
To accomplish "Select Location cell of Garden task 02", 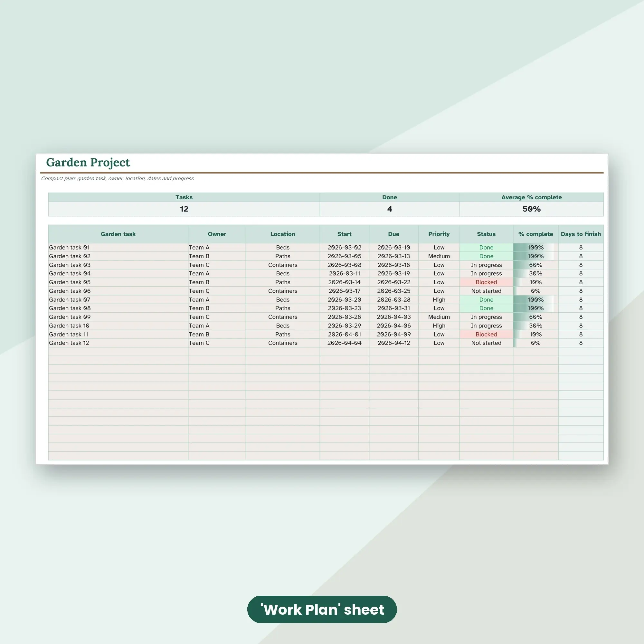I will [x=283, y=256].
